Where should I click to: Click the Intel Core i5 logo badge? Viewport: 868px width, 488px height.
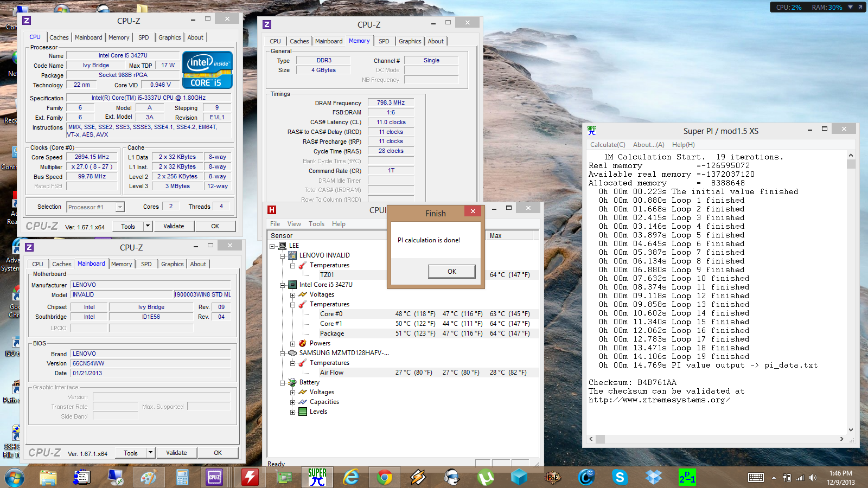tap(208, 70)
